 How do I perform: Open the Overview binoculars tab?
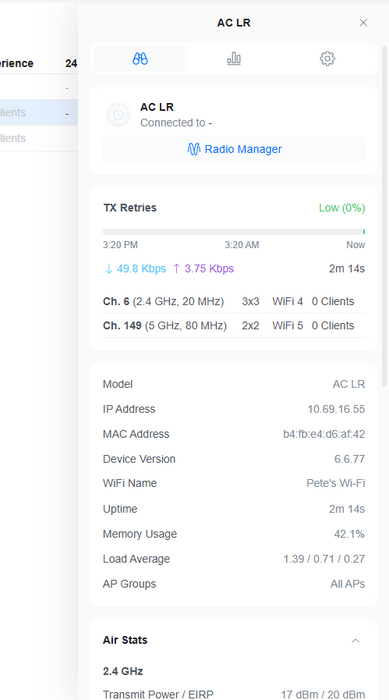click(140, 58)
